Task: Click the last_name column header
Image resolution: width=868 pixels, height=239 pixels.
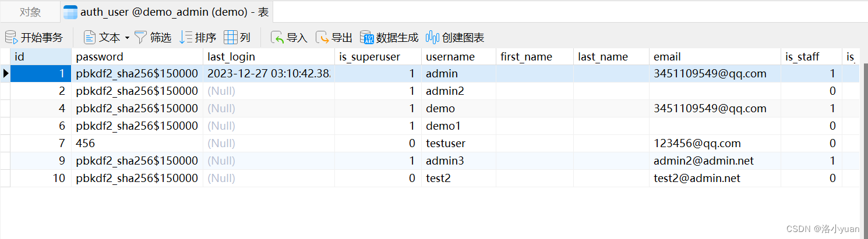Action: [611, 56]
